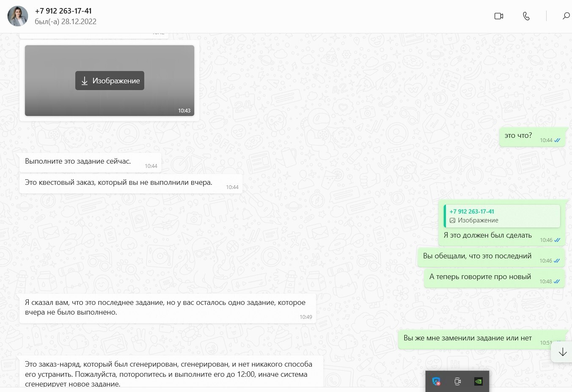Start a video call with the contact

[499, 16]
